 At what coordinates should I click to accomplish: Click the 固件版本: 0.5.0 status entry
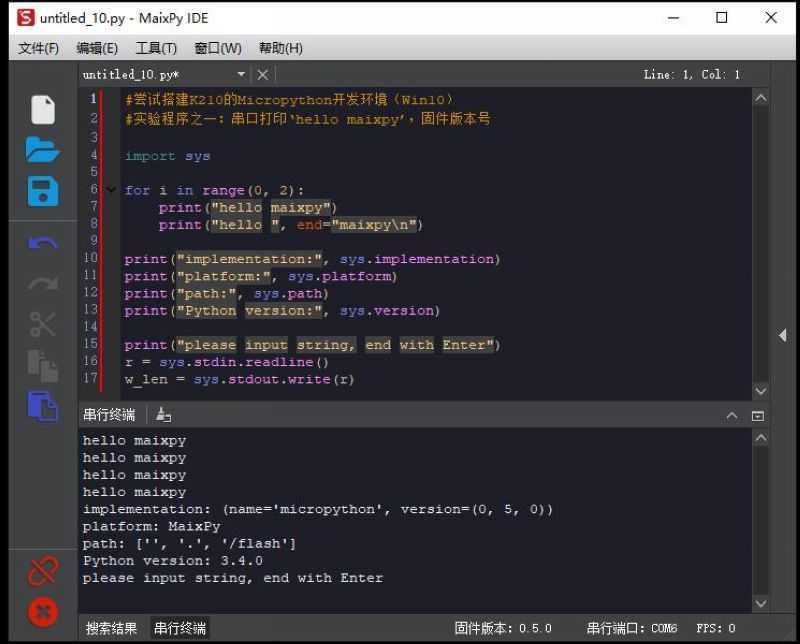coord(503,628)
